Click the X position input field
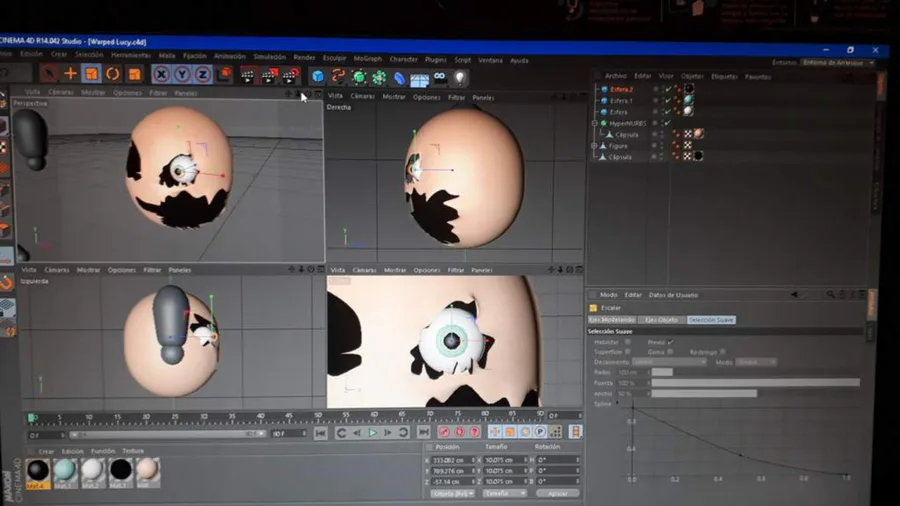The width and height of the screenshot is (900, 506). coord(453,460)
